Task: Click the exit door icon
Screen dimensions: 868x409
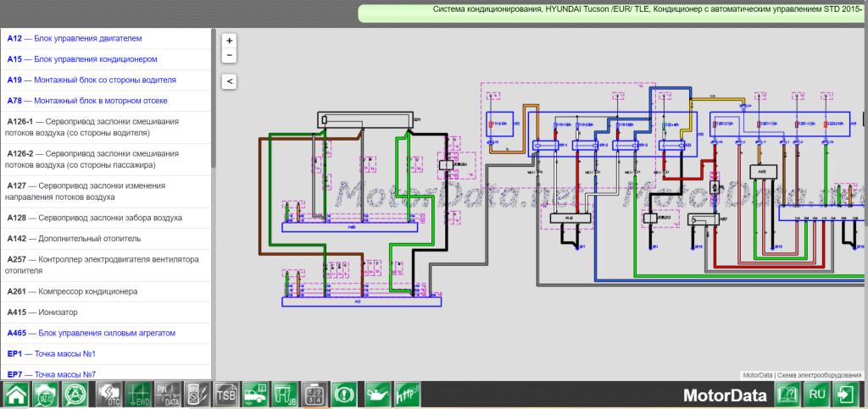Action: click(846, 395)
